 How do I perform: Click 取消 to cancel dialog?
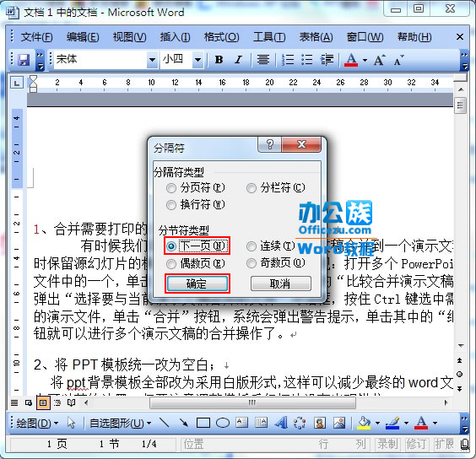(281, 283)
